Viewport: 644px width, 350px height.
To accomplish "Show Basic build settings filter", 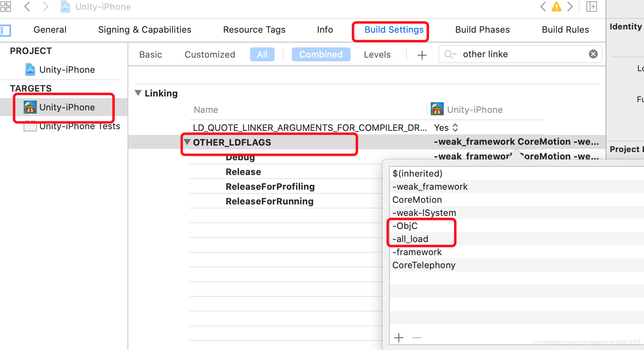I will click(x=150, y=55).
